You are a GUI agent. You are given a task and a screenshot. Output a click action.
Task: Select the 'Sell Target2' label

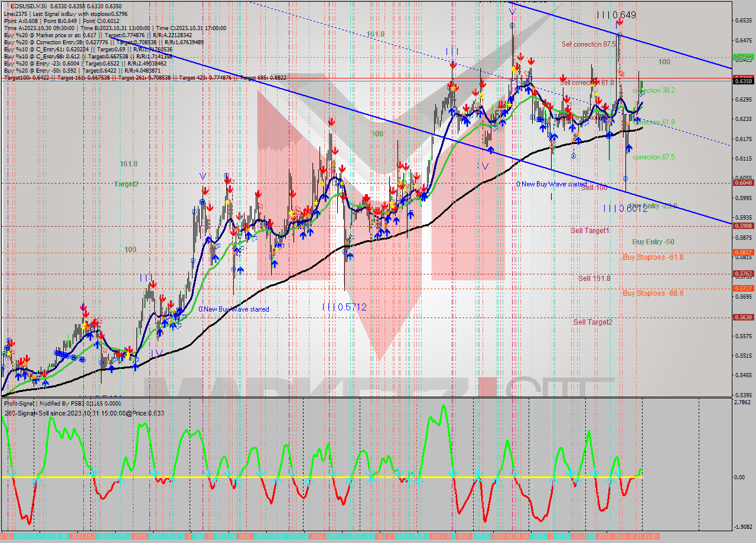[592, 322]
